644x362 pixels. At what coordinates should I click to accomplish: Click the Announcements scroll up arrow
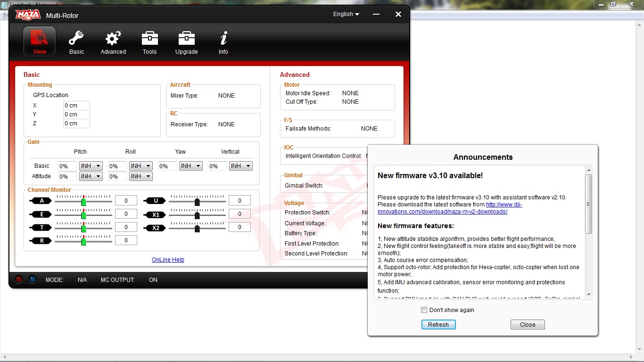coord(588,170)
